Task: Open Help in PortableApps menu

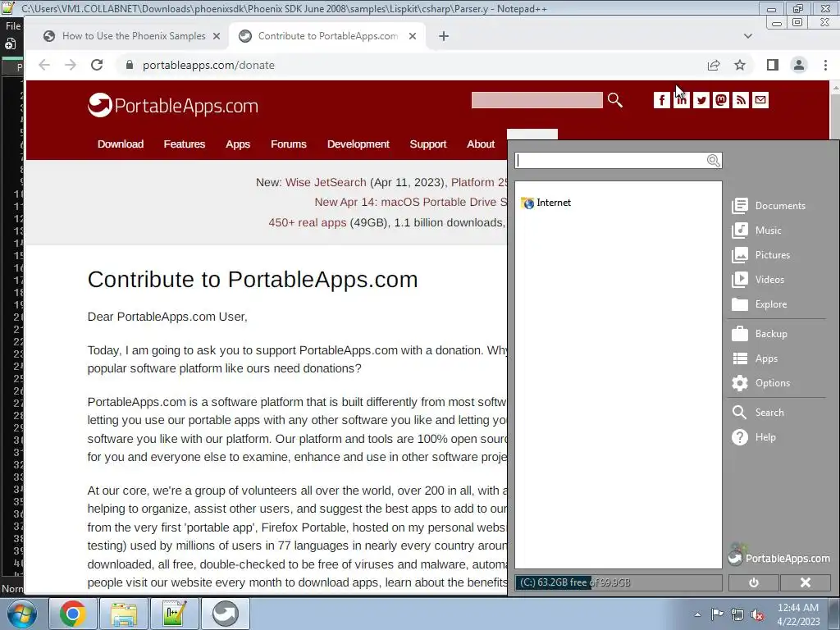Action: pyautogui.click(x=754, y=437)
